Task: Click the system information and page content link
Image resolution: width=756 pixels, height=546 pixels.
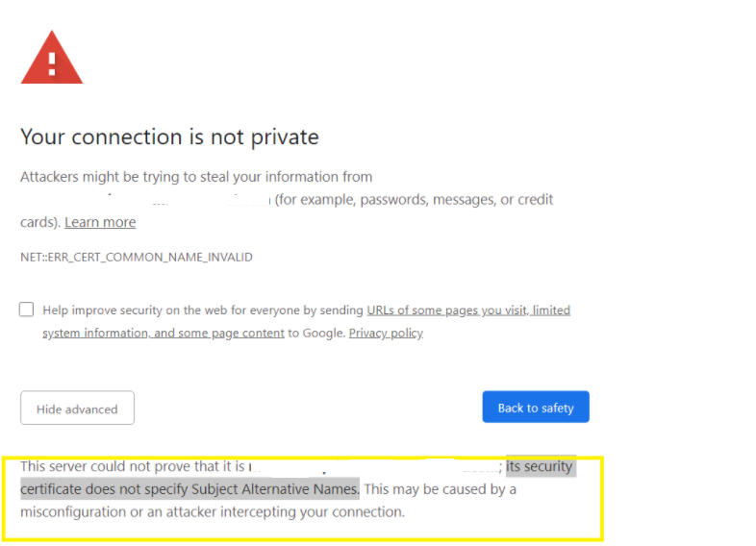Action: pyautogui.click(x=164, y=333)
